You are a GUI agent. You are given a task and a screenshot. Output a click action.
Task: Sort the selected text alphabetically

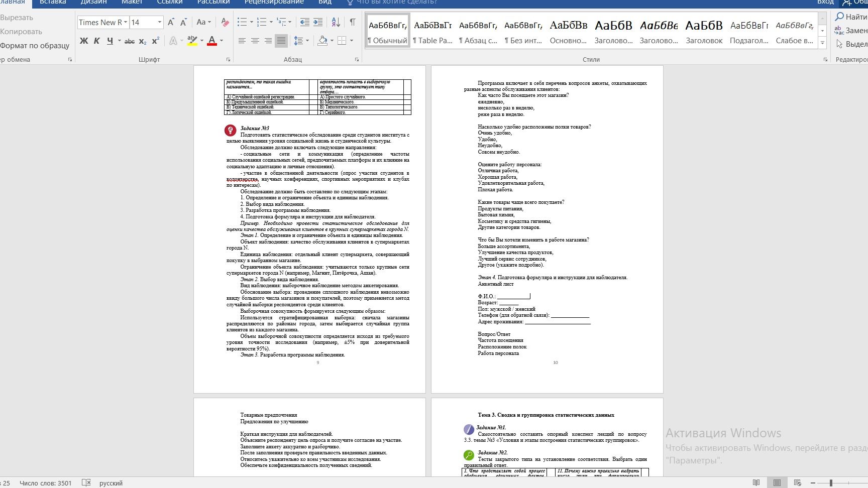click(336, 22)
